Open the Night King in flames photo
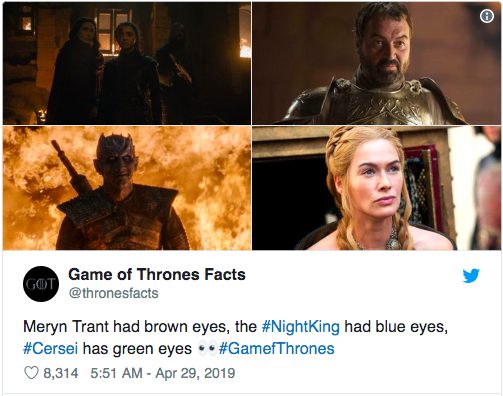 tap(127, 188)
